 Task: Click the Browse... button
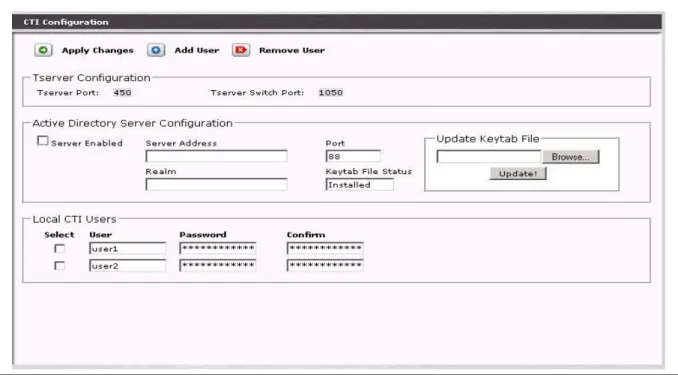[571, 157]
